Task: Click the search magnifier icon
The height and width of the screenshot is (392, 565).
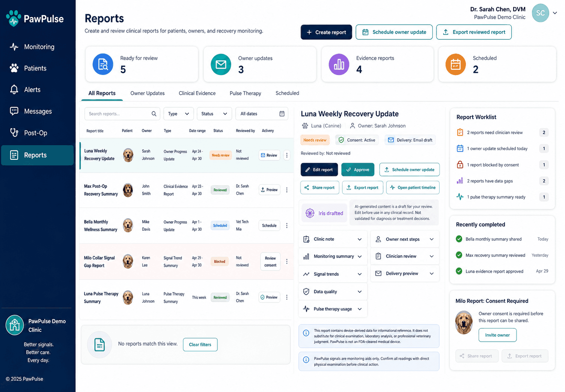Action: click(x=154, y=114)
